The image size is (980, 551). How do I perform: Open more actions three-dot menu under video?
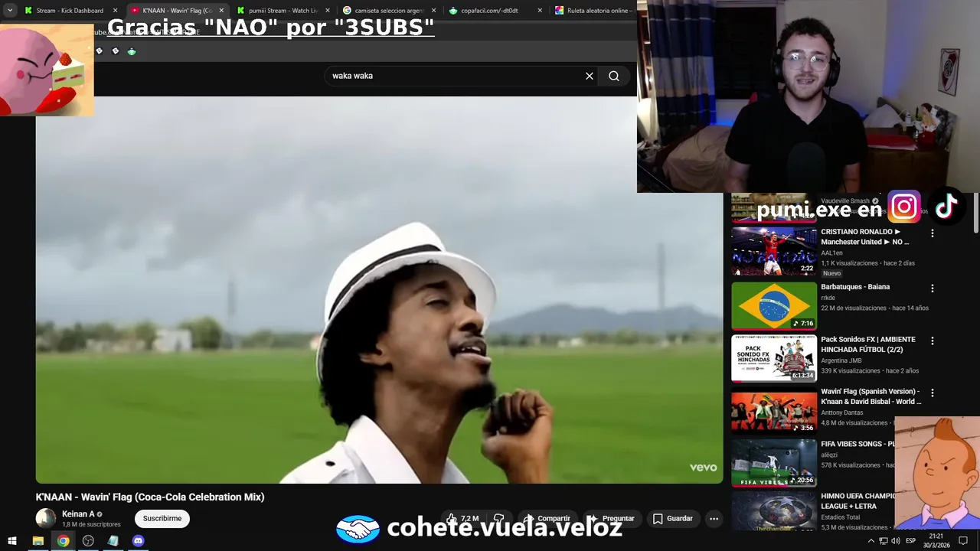tap(714, 518)
